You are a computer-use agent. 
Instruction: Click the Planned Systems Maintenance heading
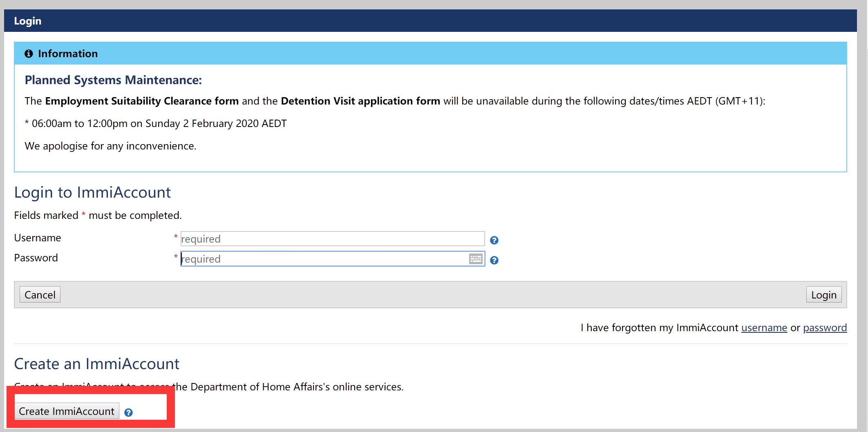pos(113,80)
